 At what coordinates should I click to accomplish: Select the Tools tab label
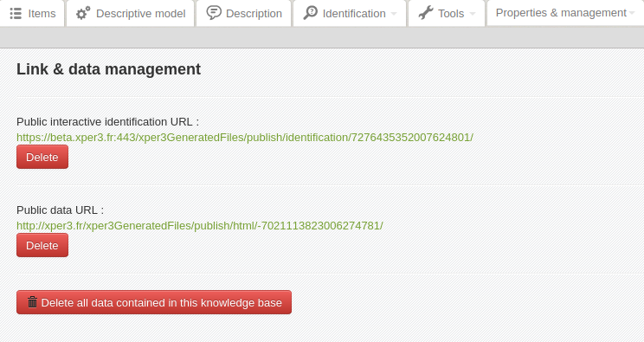451,14
